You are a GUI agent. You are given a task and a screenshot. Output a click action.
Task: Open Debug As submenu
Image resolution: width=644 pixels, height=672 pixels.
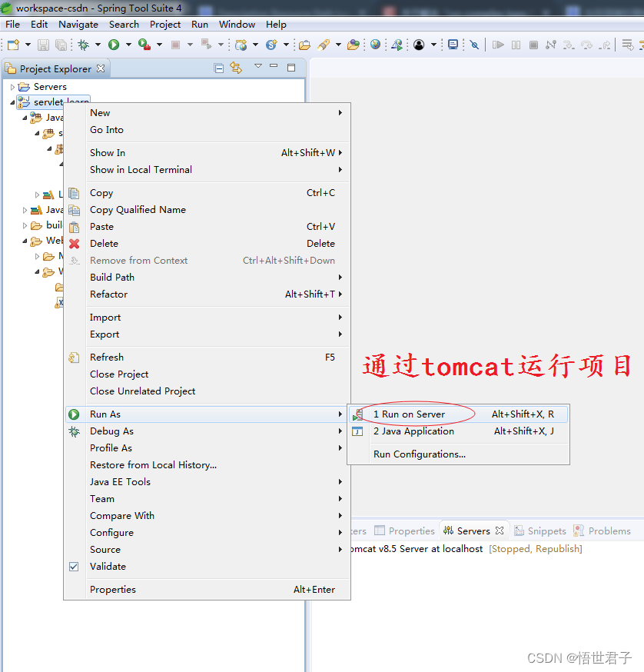(x=207, y=431)
